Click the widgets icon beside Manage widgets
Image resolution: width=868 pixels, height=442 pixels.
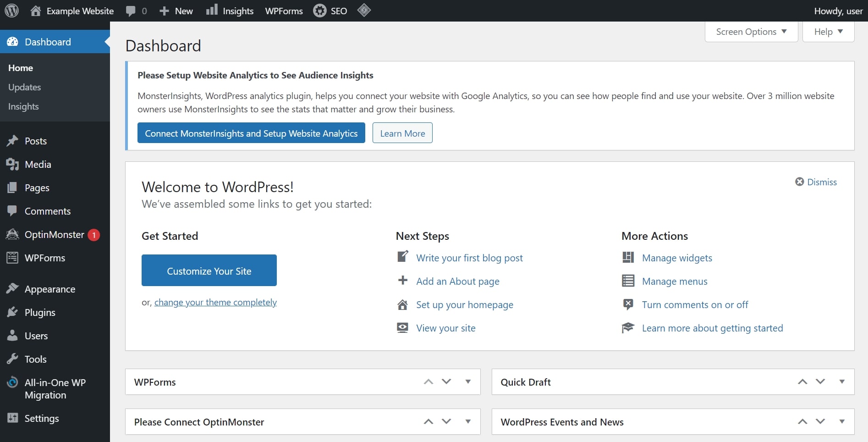tap(628, 257)
